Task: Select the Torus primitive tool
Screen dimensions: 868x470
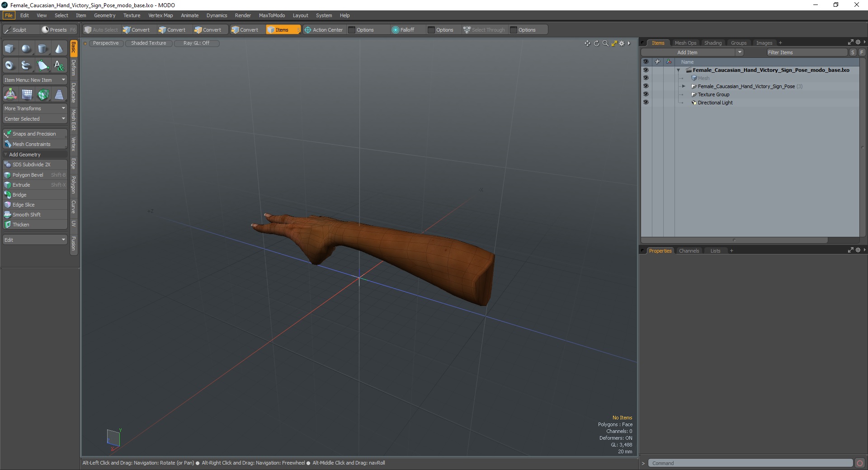Action: pos(9,66)
